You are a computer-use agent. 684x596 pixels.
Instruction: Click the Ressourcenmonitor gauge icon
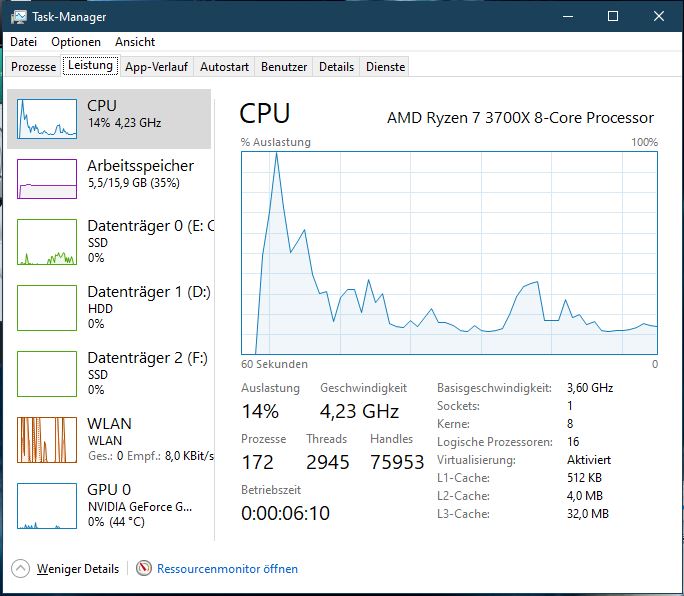click(x=144, y=568)
